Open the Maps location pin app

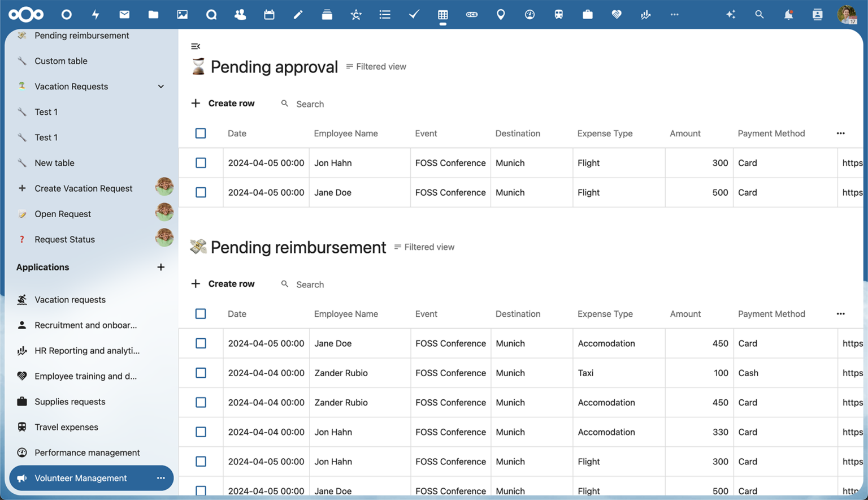click(x=501, y=14)
